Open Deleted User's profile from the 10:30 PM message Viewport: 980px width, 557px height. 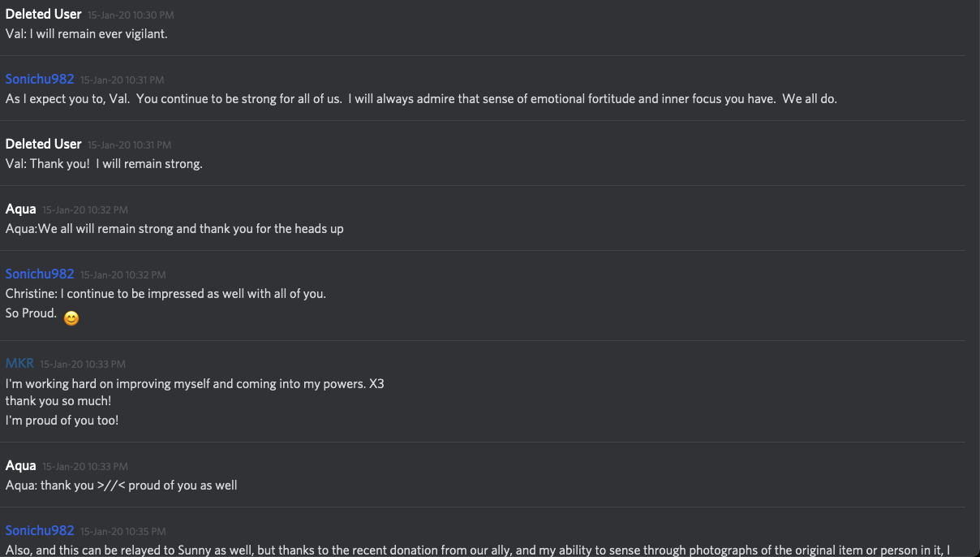[x=43, y=14]
